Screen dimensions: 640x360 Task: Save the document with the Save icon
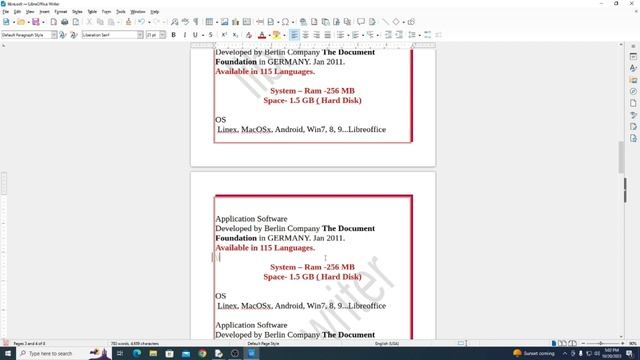point(36,22)
